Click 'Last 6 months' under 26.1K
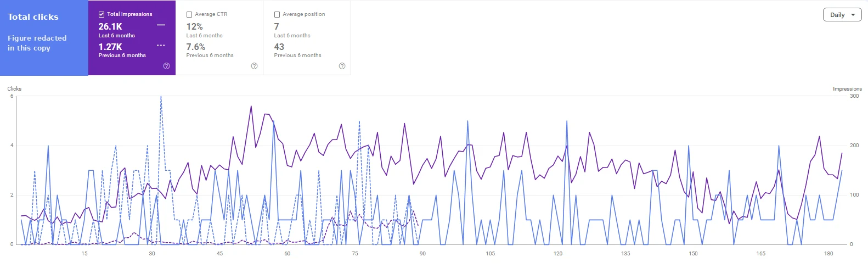This screenshot has width=868, height=279. point(116,35)
